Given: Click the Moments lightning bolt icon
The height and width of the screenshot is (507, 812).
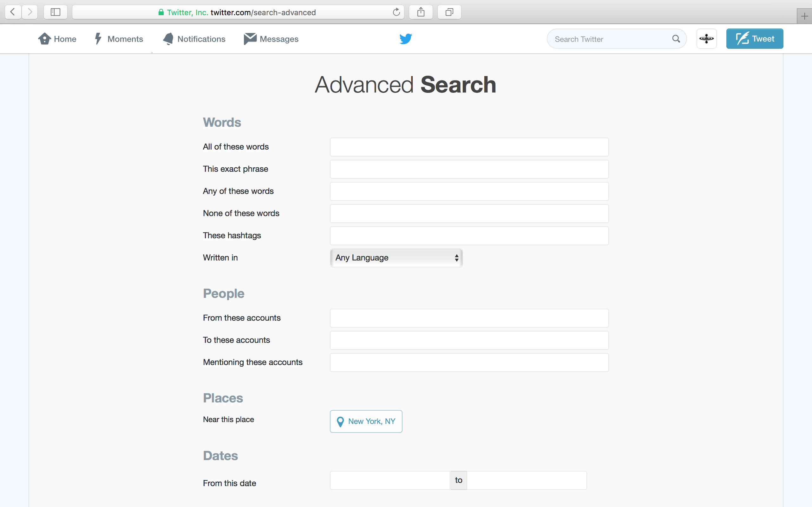Looking at the screenshot, I should (98, 39).
